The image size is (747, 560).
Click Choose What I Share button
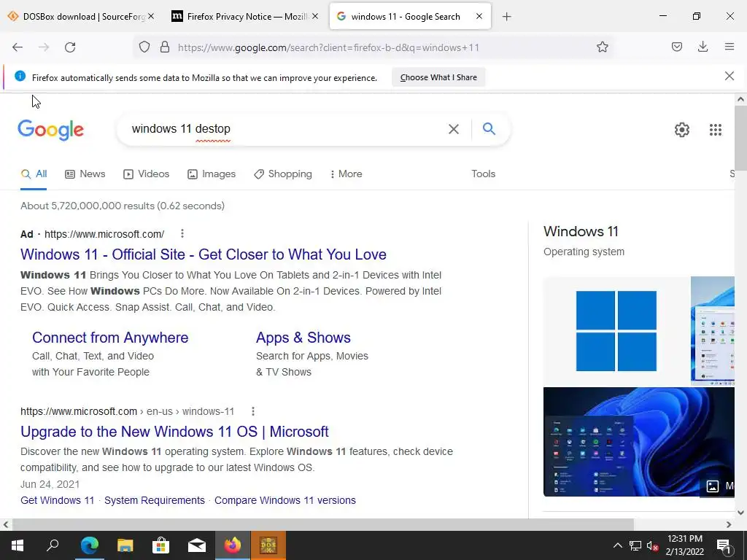point(438,77)
